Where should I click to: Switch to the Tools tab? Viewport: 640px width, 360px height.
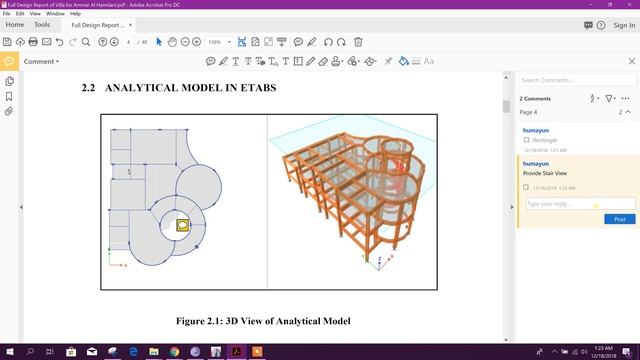[x=42, y=25]
